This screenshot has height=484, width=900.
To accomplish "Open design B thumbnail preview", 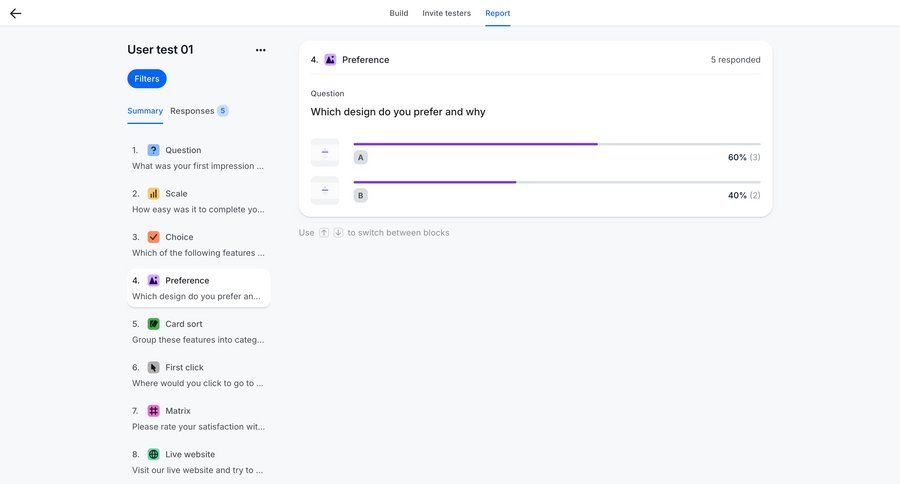I will click(325, 191).
